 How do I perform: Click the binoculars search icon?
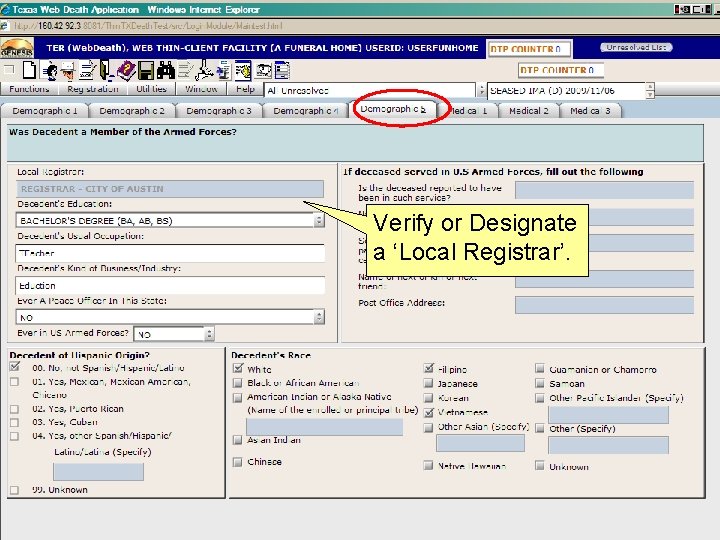pos(166,70)
